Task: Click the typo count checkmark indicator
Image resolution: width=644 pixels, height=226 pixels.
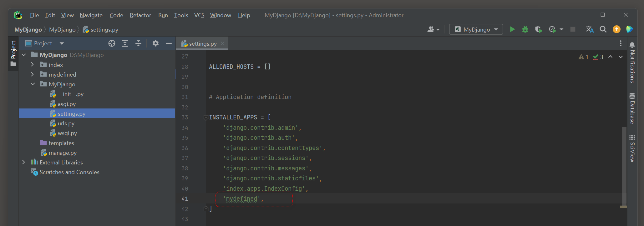Action: click(x=598, y=57)
